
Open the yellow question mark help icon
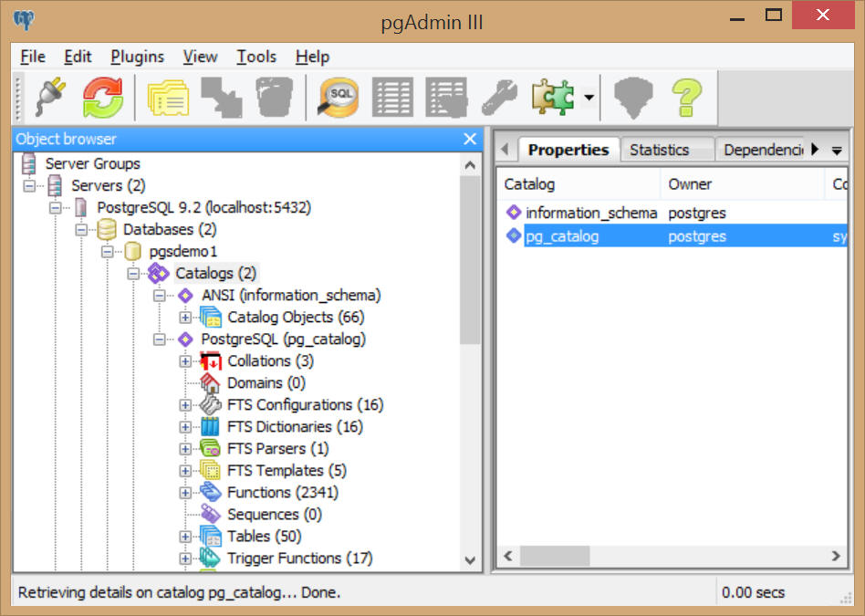click(x=687, y=98)
